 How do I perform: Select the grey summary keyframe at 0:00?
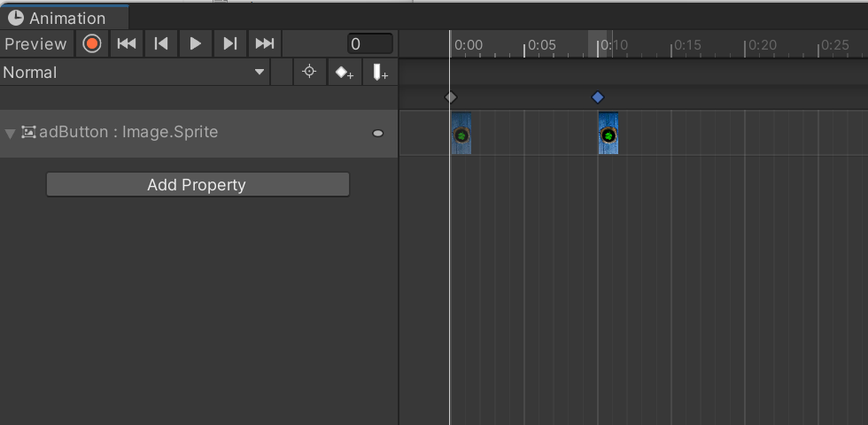coord(451,97)
